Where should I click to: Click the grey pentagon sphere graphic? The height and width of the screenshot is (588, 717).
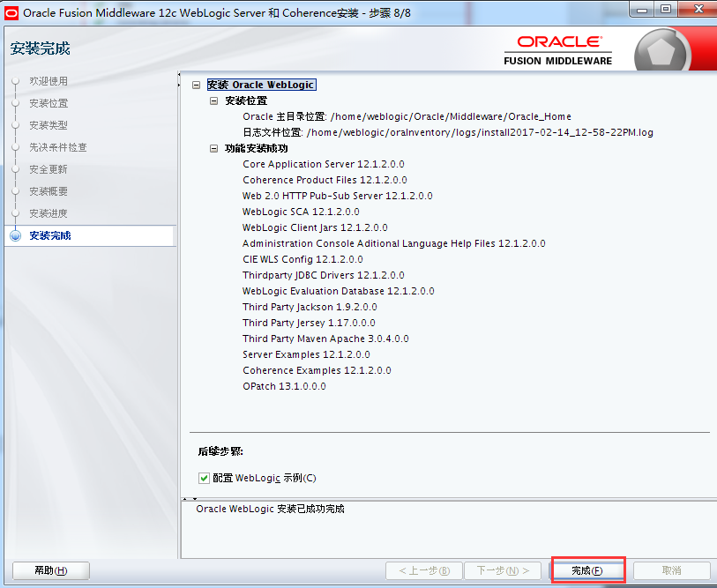point(662,51)
